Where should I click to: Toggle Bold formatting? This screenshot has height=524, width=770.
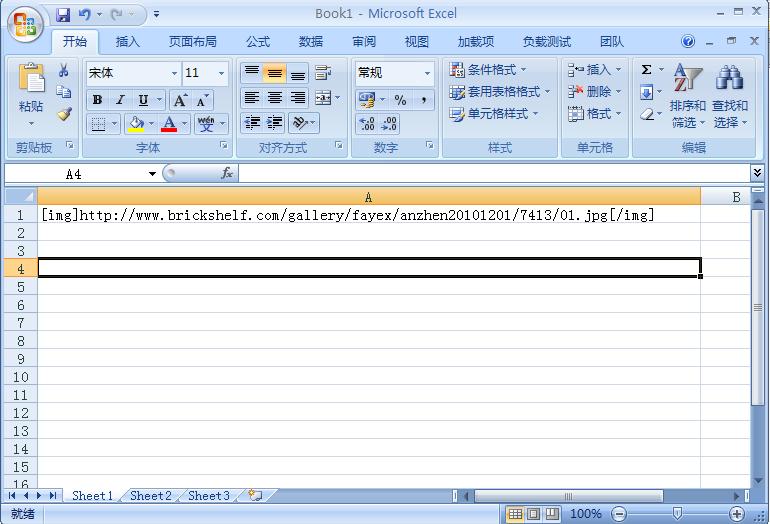pos(97,100)
